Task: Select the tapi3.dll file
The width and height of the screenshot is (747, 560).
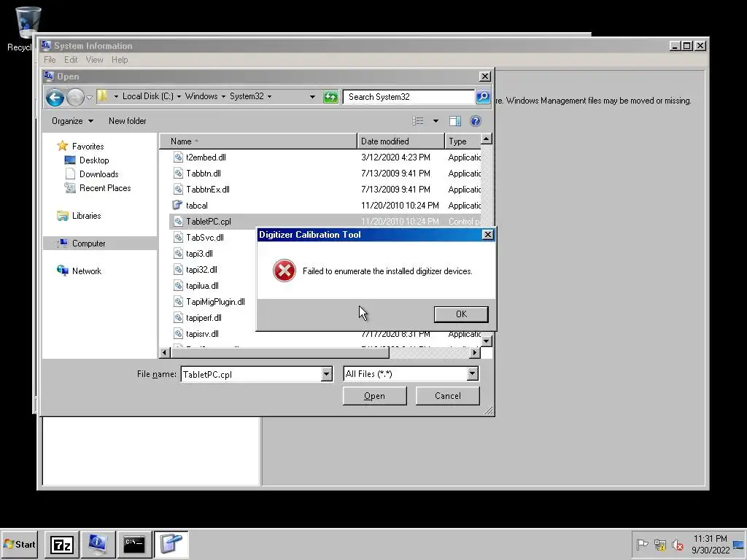Action: 199,254
